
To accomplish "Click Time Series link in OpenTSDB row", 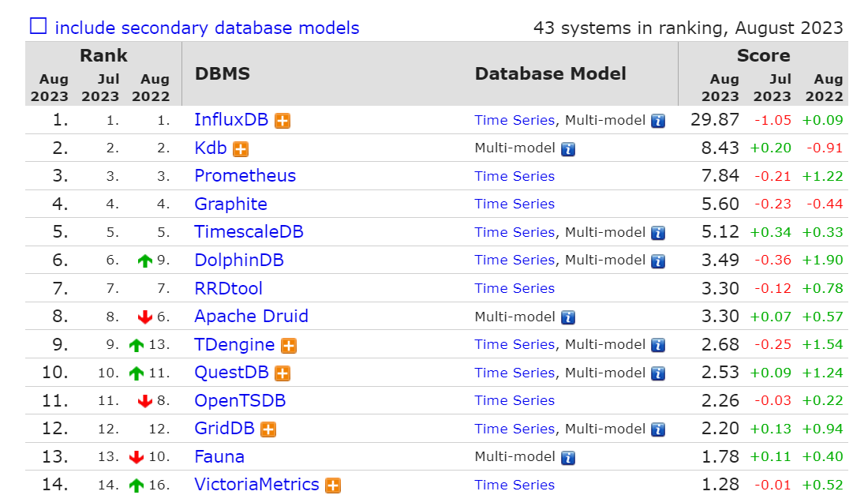I will coord(514,400).
